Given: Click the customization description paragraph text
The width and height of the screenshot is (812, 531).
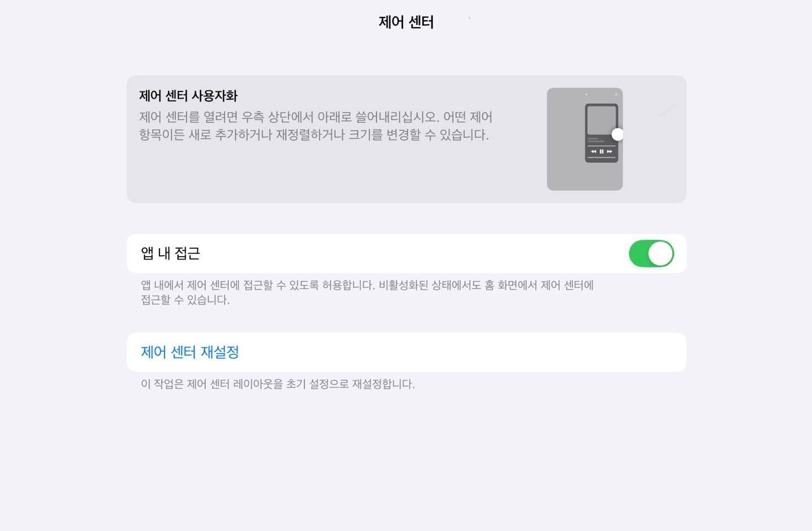Looking at the screenshot, I should (x=316, y=126).
